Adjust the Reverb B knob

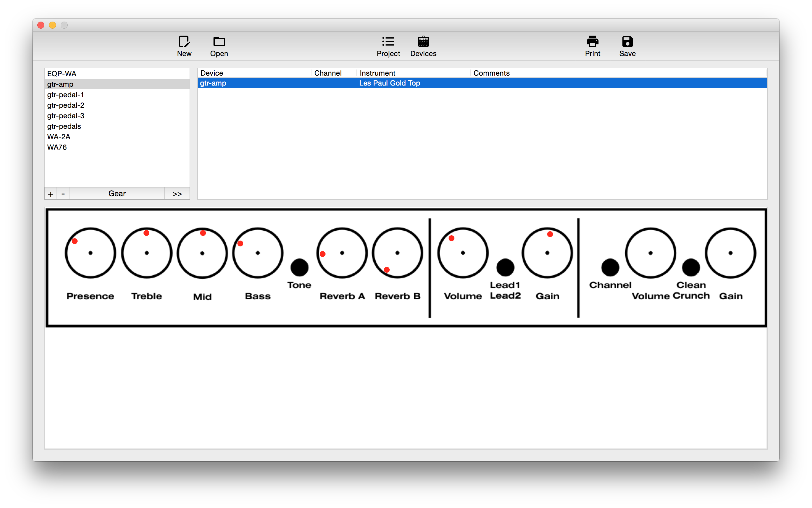click(398, 253)
